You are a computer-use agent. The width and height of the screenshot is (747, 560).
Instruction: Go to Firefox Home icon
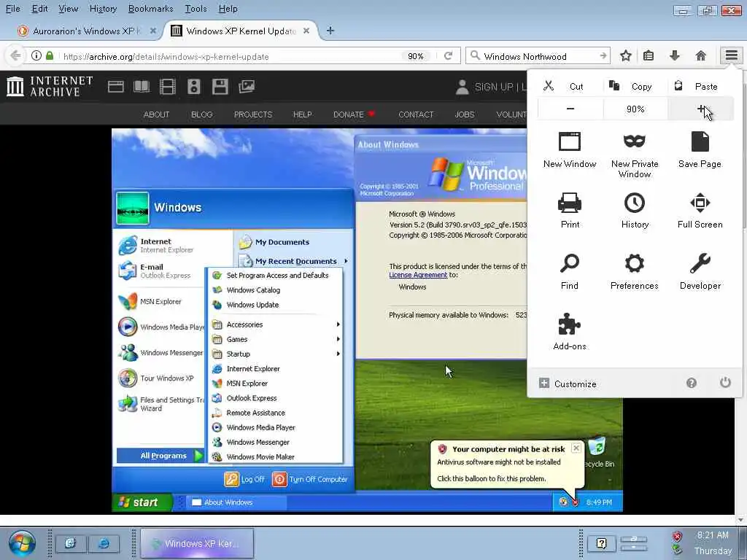click(700, 55)
